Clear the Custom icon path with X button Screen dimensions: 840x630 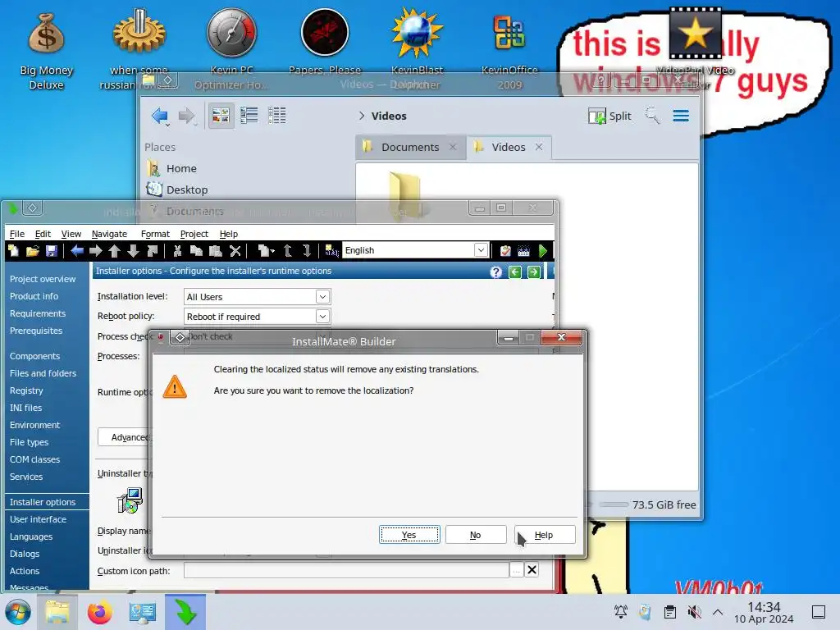pyautogui.click(x=532, y=569)
